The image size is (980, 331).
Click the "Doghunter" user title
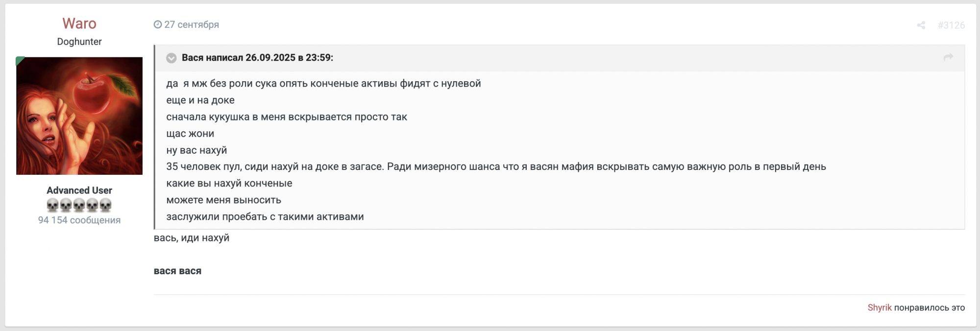point(79,42)
